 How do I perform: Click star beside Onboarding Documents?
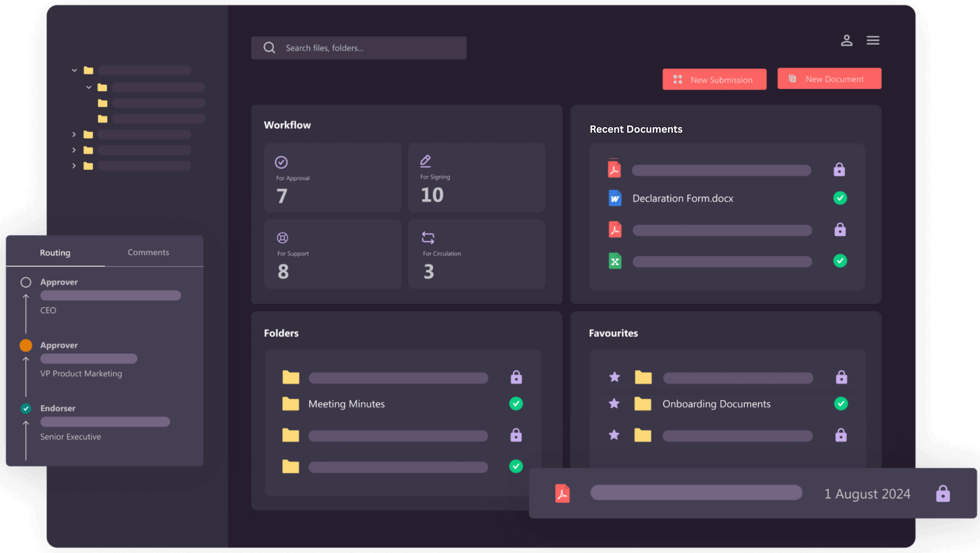point(614,404)
